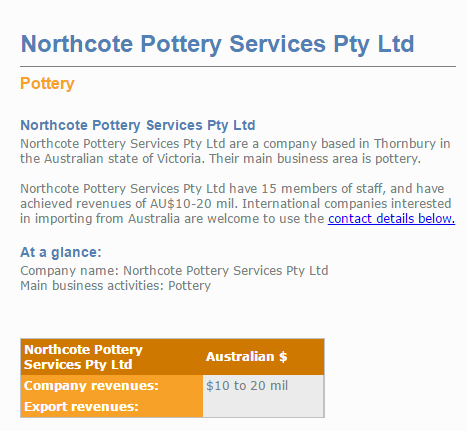Click the Australian $ table column header
This screenshot has width=467, height=431.
coord(246,357)
